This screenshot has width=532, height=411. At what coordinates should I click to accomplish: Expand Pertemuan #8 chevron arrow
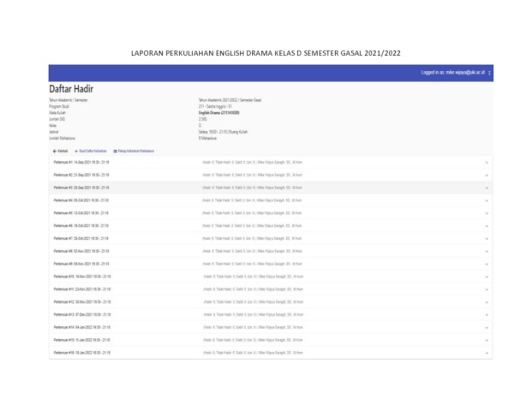[x=486, y=251]
